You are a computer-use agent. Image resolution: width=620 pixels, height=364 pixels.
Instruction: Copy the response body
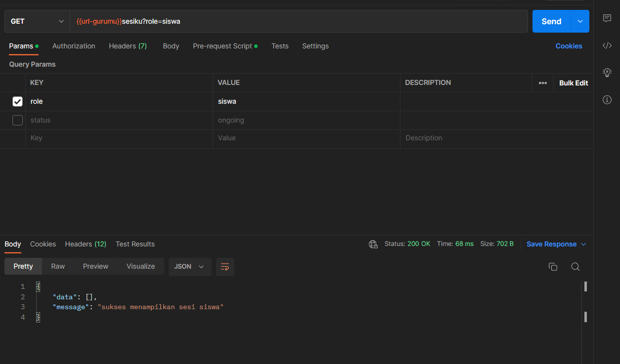click(x=553, y=266)
